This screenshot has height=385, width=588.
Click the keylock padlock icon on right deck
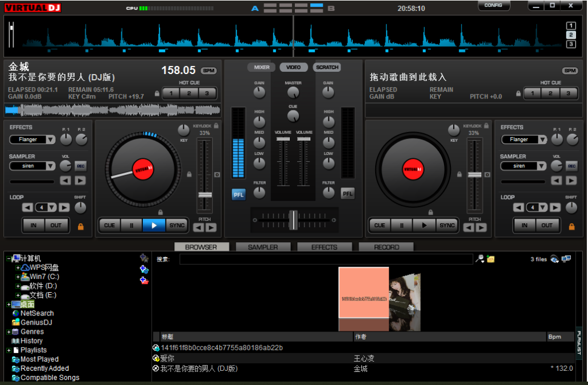[487, 126]
